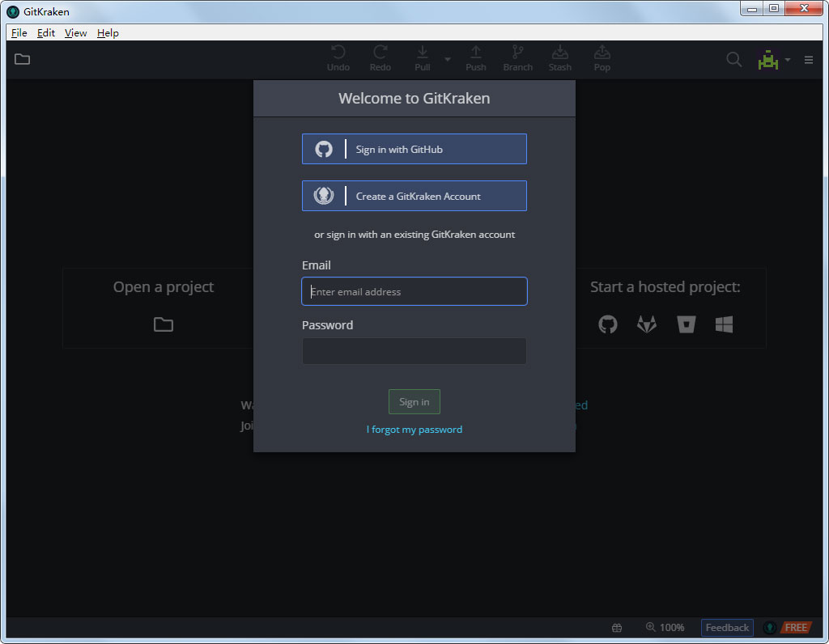Open the folder icon to browse repositories
The height and width of the screenshot is (644, 829).
(22, 58)
